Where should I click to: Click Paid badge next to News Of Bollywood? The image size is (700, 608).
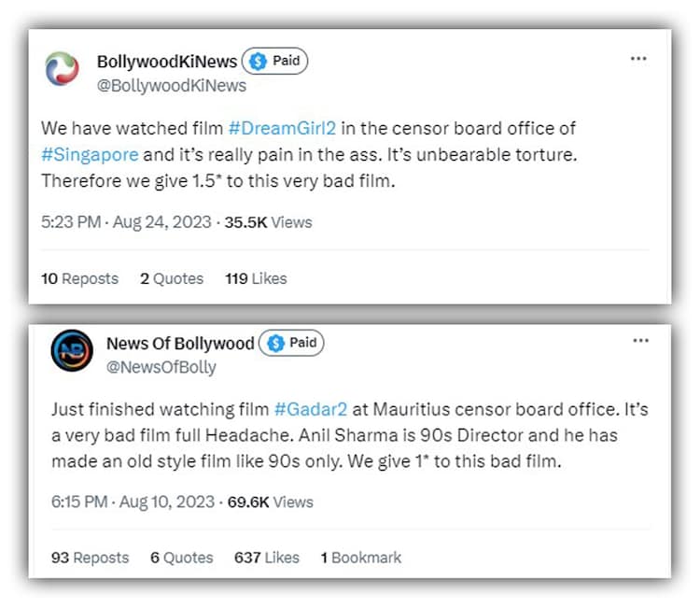coord(291,343)
